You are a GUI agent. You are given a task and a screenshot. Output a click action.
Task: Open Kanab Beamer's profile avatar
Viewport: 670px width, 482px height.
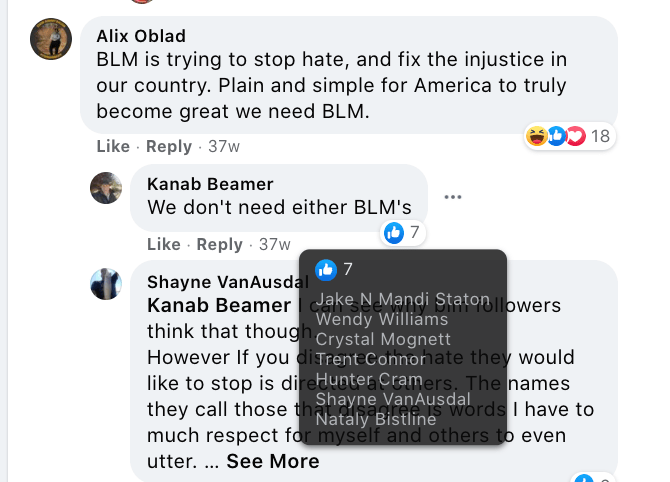[106, 188]
